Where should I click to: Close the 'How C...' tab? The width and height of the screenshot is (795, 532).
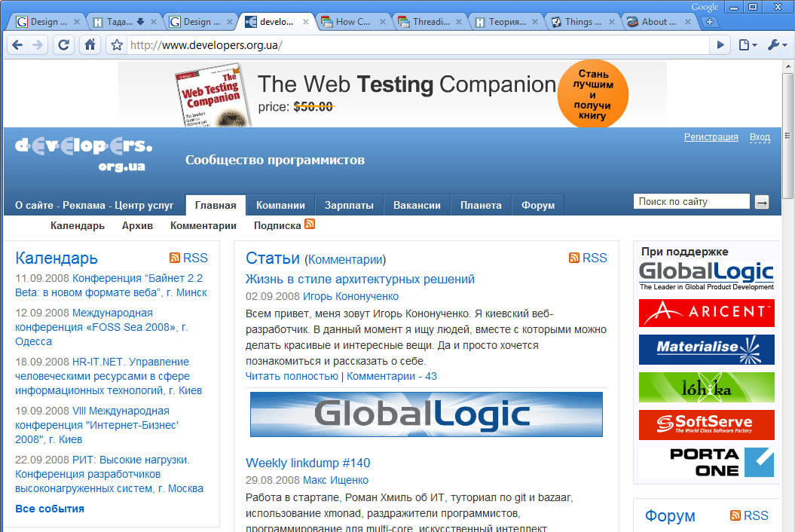382,22
